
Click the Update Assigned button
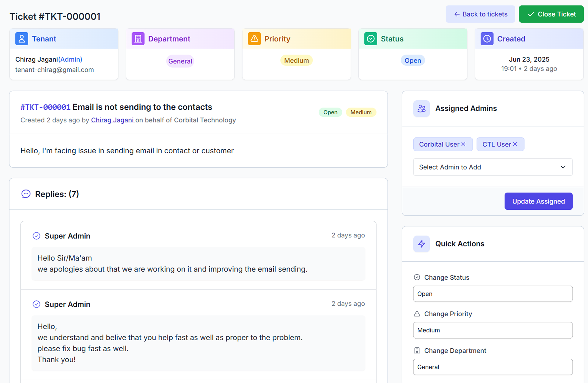click(x=538, y=201)
